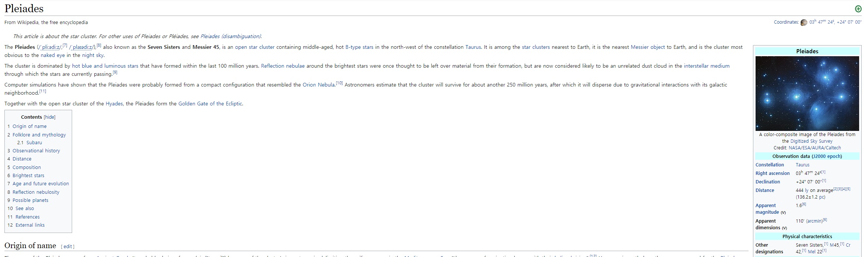Open the open star cluster link

(255, 47)
